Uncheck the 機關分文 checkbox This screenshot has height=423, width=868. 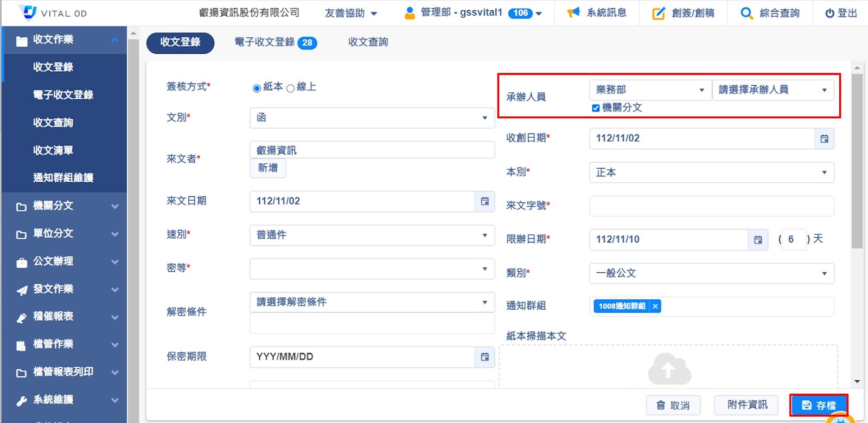point(596,108)
